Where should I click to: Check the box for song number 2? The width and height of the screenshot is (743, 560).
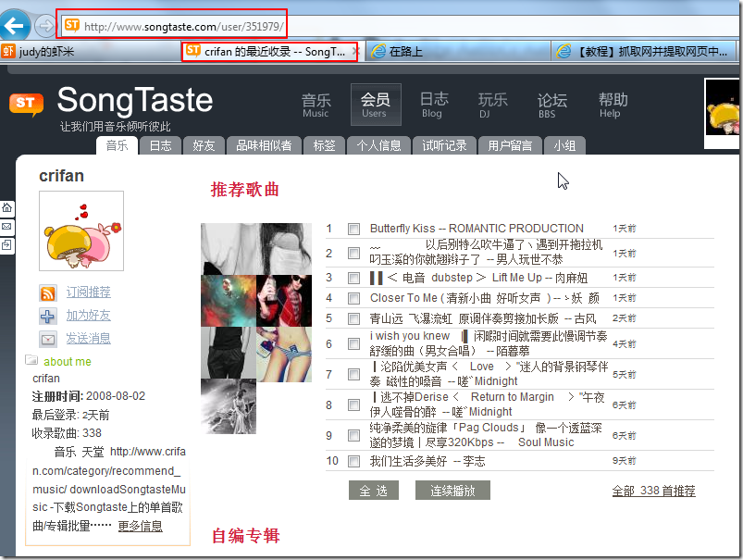(x=353, y=254)
